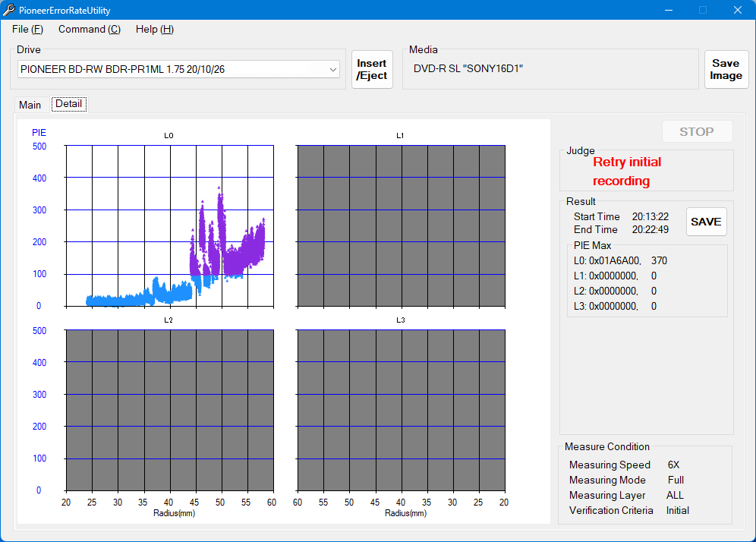
Task: Open the File (F) menu
Action: pos(27,30)
